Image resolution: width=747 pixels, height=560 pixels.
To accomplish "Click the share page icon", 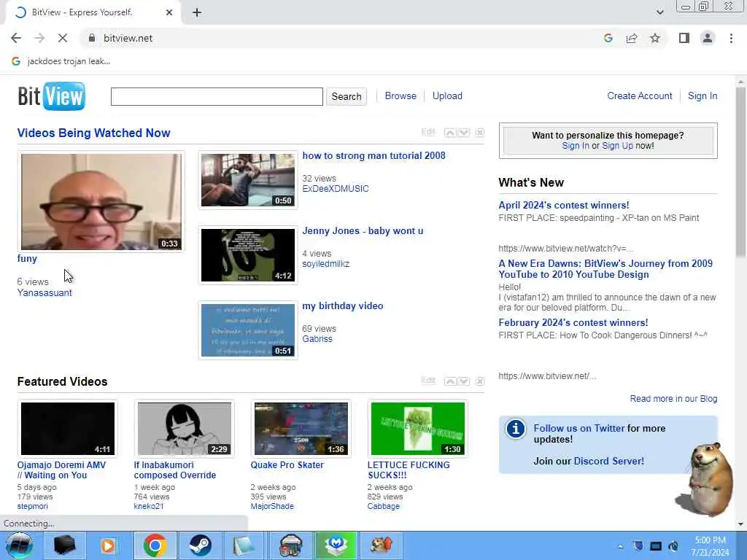I will pos(632,38).
